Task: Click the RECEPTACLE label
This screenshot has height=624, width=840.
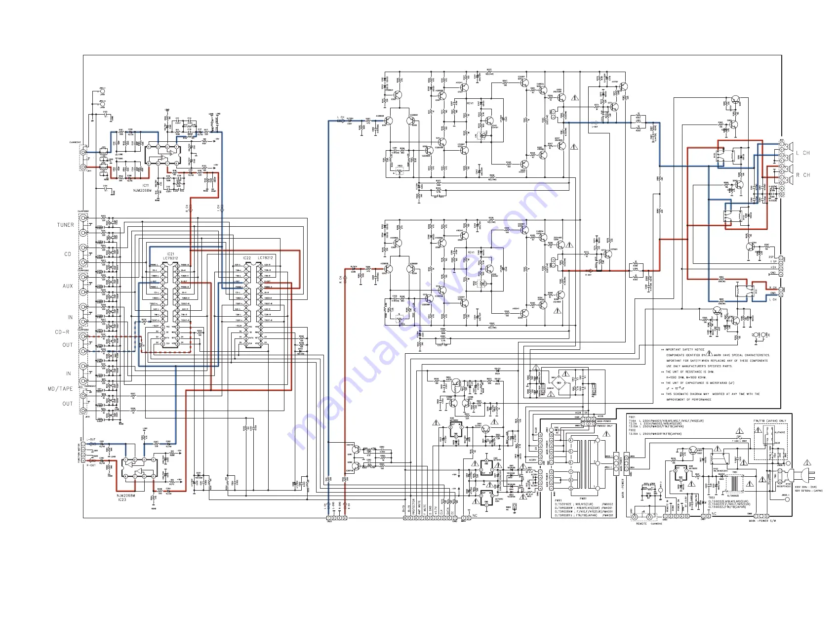Action: [784, 486]
